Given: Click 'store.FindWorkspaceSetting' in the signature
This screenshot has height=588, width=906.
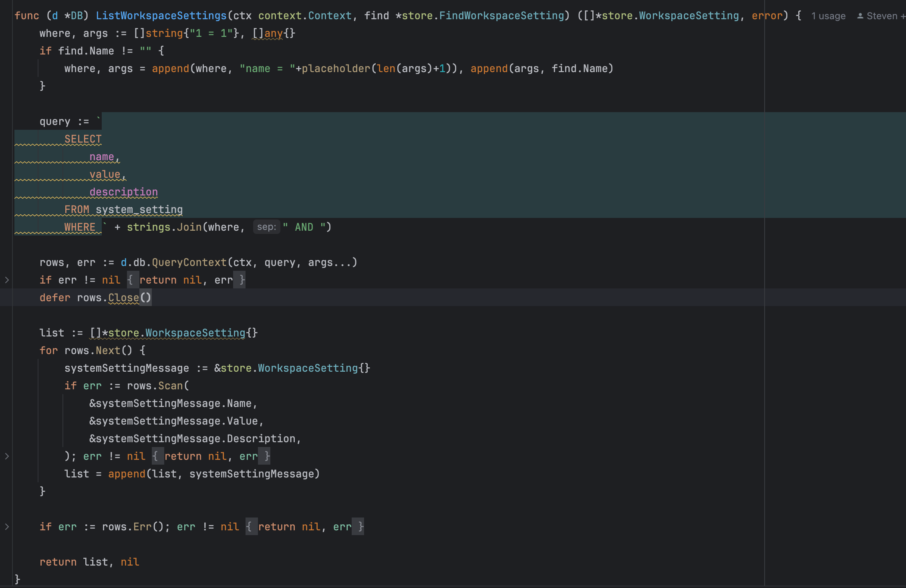Looking at the screenshot, I should 483,16.
